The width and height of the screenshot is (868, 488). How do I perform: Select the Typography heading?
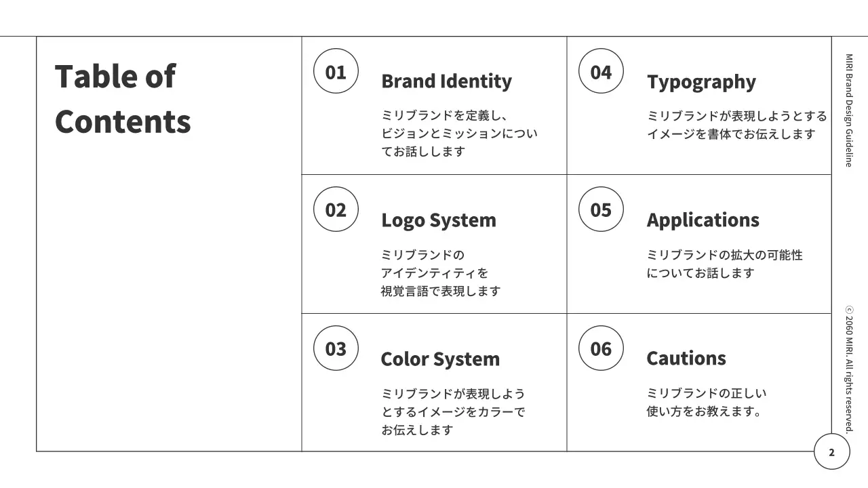701,82
